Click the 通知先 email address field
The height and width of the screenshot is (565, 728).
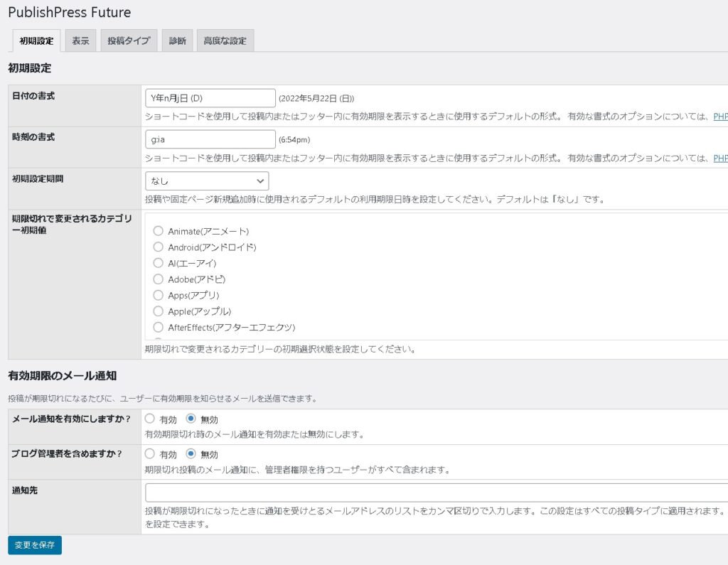(435, 493)
